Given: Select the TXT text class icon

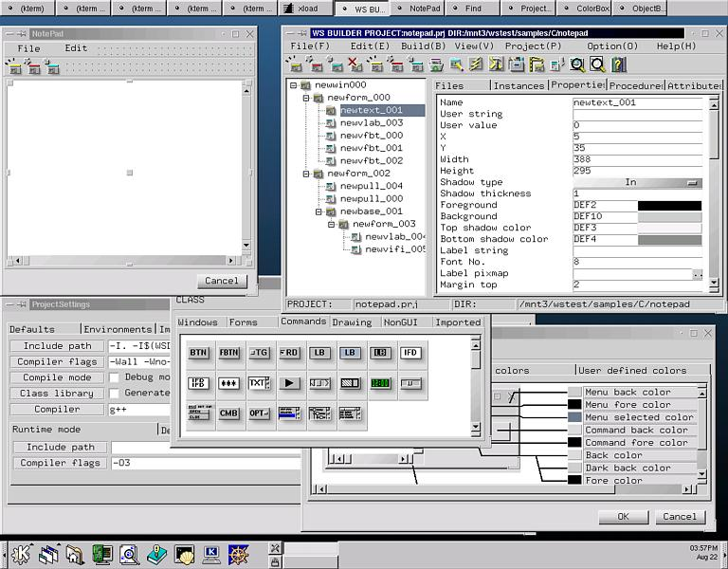Looking at the screenshot, I should [259, 383].
